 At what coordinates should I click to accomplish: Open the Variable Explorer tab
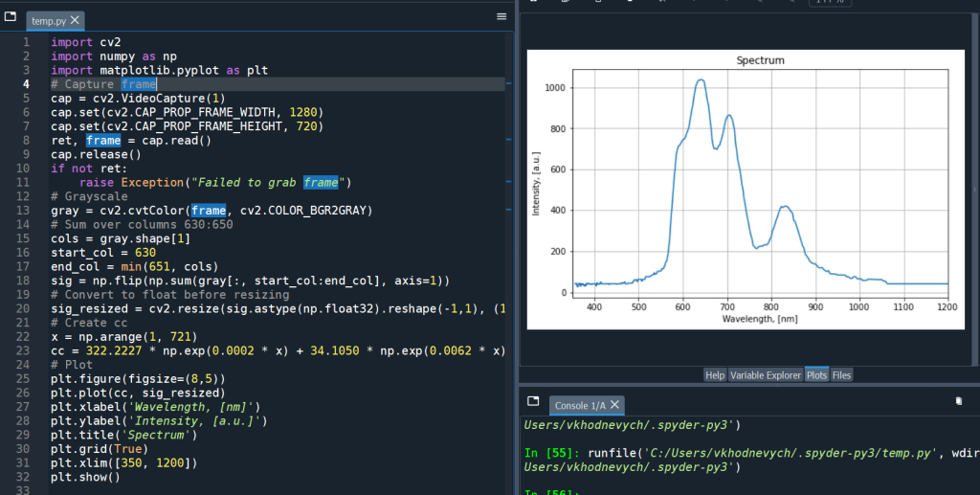[766, 375]
